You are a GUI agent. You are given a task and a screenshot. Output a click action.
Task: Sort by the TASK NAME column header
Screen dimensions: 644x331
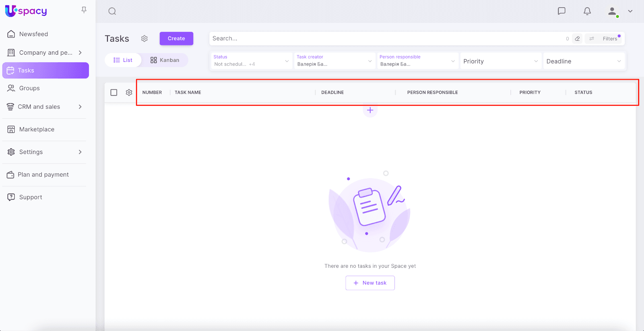[188, 93]
